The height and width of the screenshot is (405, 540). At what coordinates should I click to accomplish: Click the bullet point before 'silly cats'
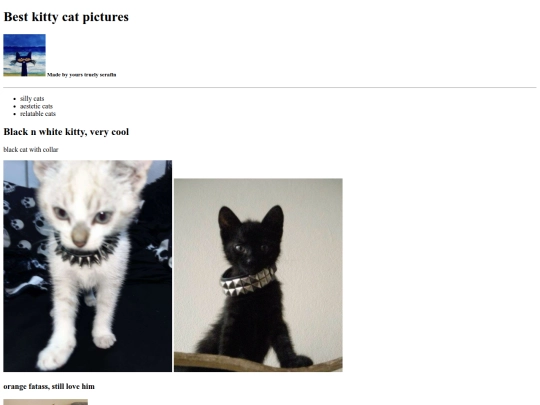14,99
